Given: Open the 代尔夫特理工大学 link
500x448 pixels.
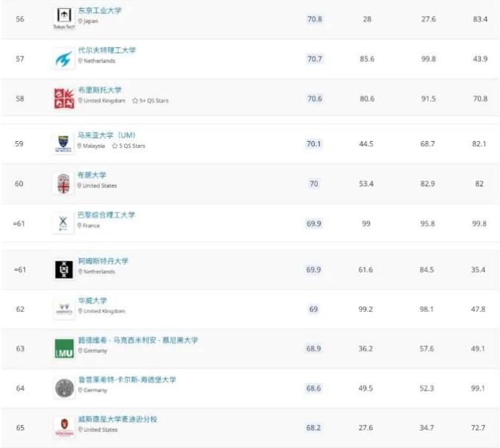Looking at the screenshot, I should click(x=107, y=50).
